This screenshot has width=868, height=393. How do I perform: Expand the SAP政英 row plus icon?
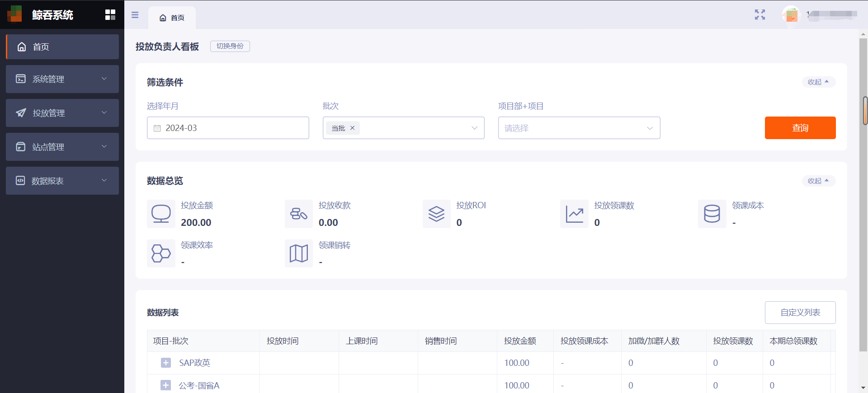166,363
